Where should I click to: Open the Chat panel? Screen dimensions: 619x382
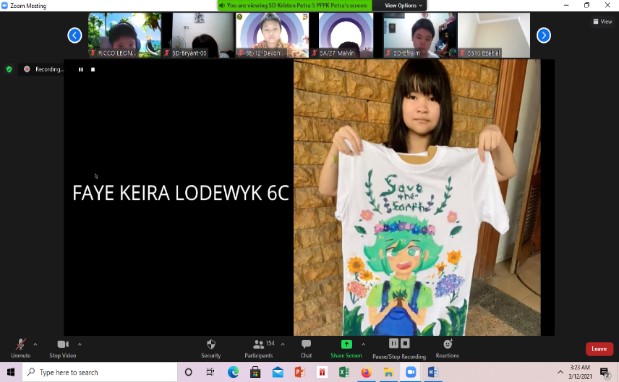[x=306, y=345]
